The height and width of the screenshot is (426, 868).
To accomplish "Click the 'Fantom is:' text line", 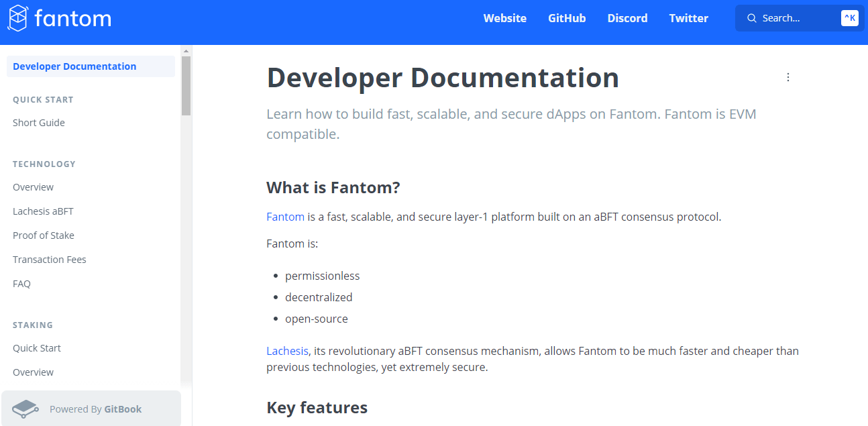I will 292,244.
